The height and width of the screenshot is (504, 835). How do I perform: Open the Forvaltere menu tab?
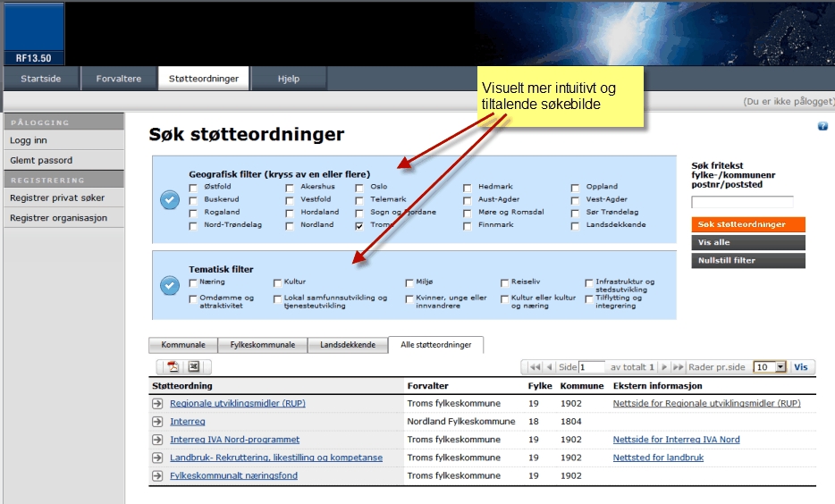click(119, 79)
